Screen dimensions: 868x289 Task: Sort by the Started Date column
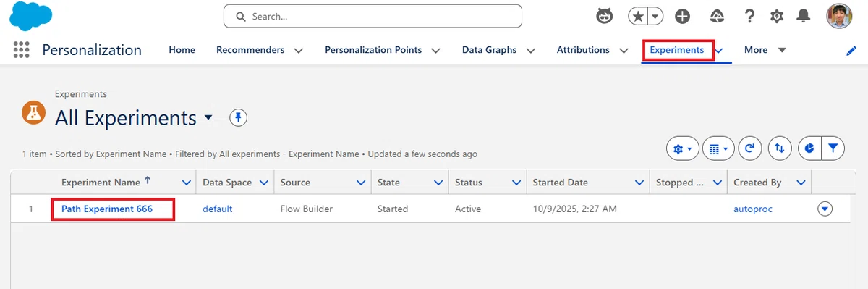click(561, 183)
